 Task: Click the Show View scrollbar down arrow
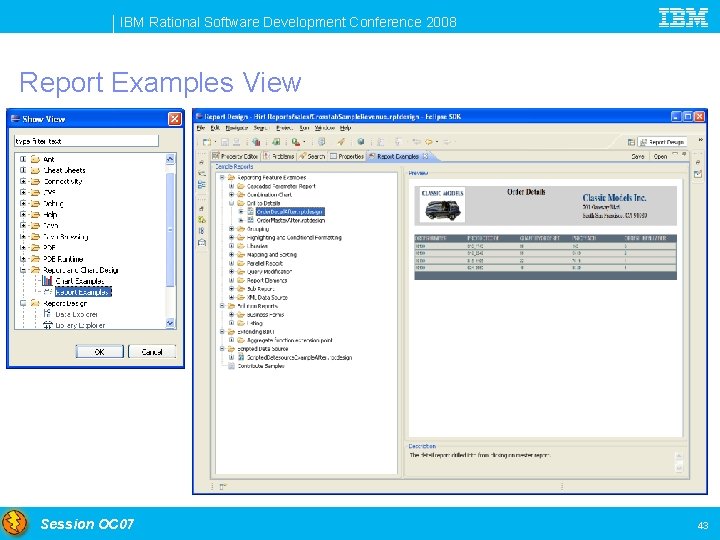170,324
